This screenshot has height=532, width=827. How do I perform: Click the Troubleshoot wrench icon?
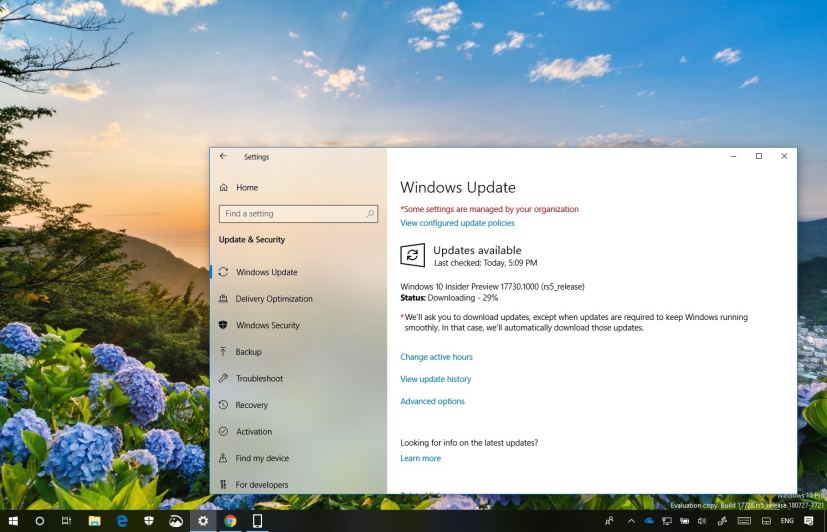(223, 378)
